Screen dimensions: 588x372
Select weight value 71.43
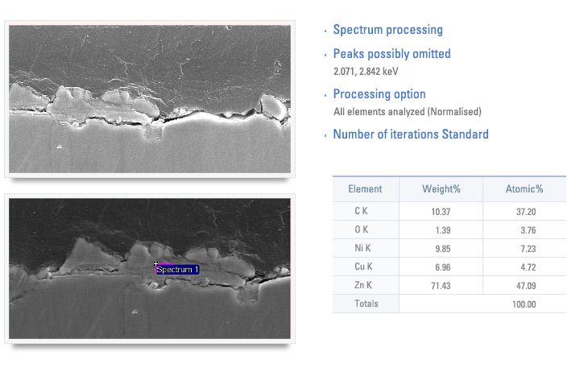pos(441,286)
